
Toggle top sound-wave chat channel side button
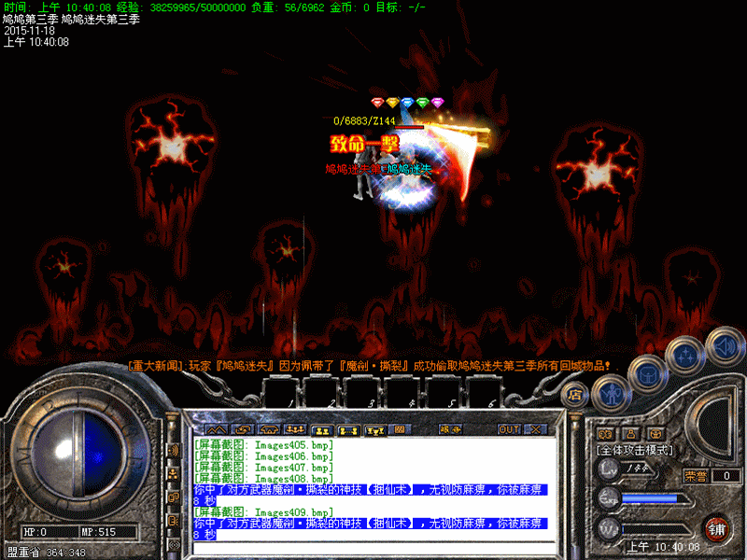[x=173, y=452]
